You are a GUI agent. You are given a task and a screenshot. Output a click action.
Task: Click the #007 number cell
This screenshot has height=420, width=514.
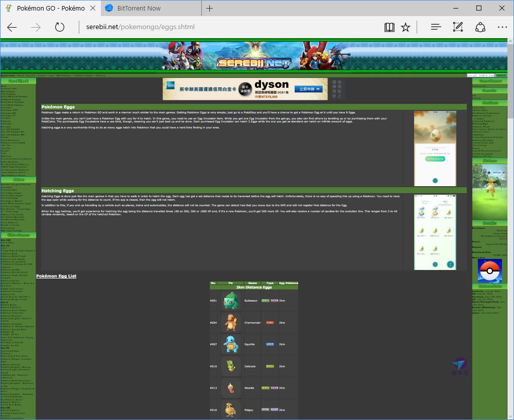pos(213,344)
